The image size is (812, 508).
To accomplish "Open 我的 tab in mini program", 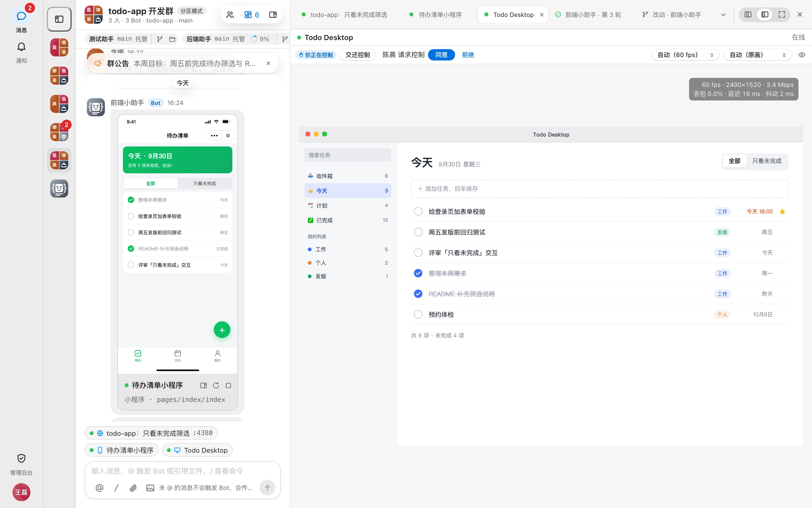I will click(217, 356).
